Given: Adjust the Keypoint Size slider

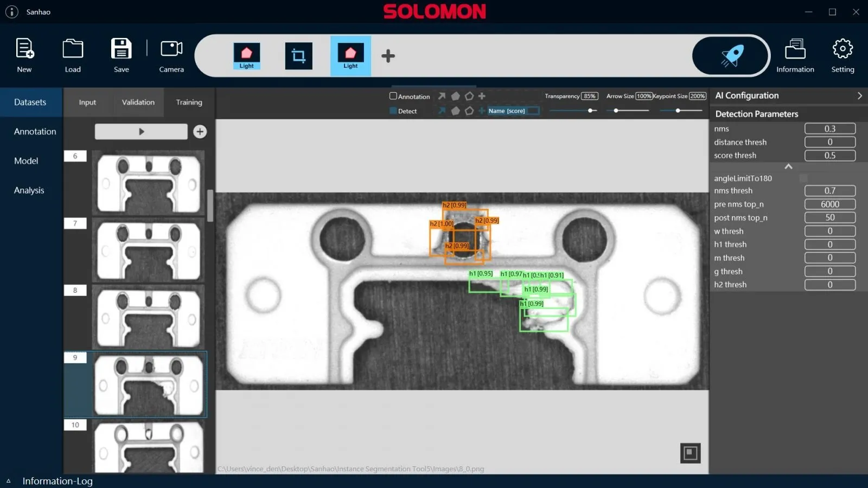Looking at the screenshot, I should 681,111.
